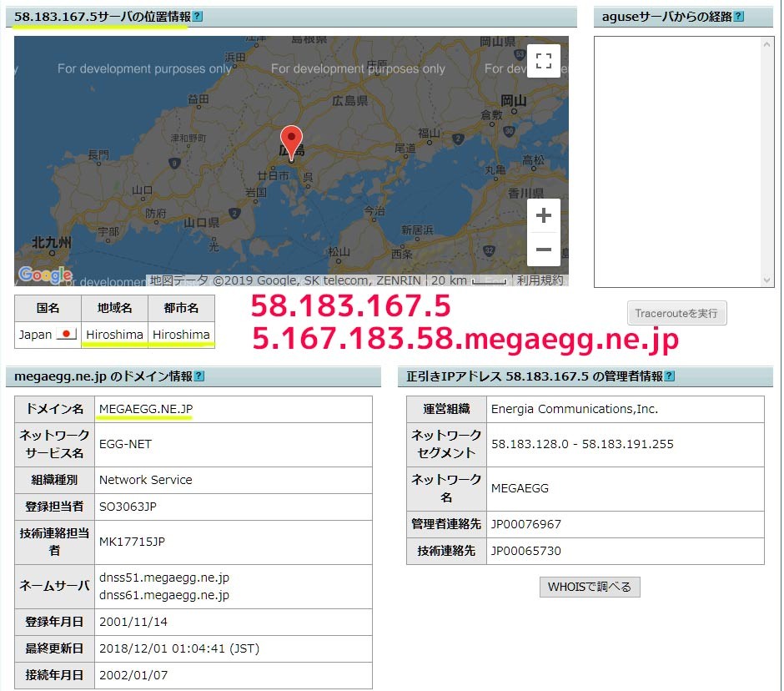
Task: Run Tracerouteを実行 button
Action: [x=677, y=313]
